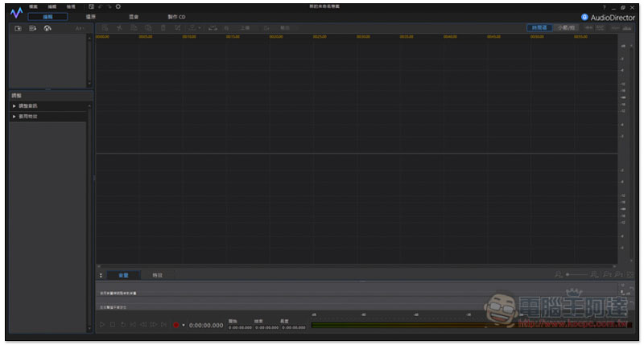Open the 編輯 menu in the menu bar
The image size is (644, 345).
pos(52,7)
